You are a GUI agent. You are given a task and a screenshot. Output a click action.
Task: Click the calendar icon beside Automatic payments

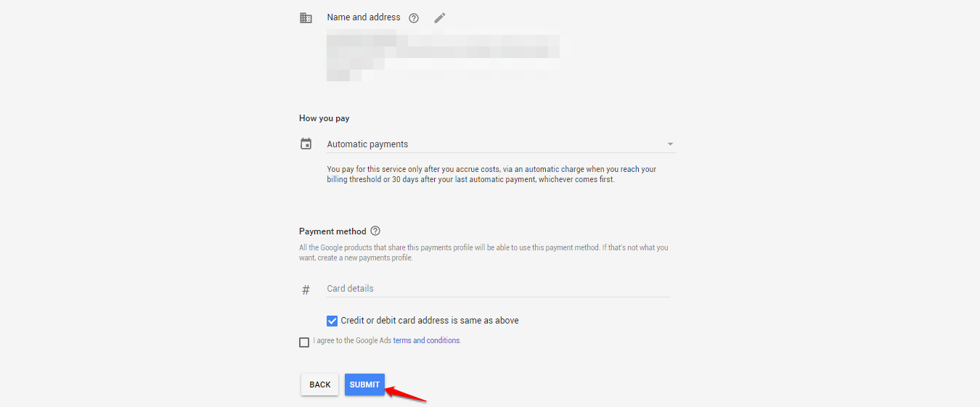point(306,144)
